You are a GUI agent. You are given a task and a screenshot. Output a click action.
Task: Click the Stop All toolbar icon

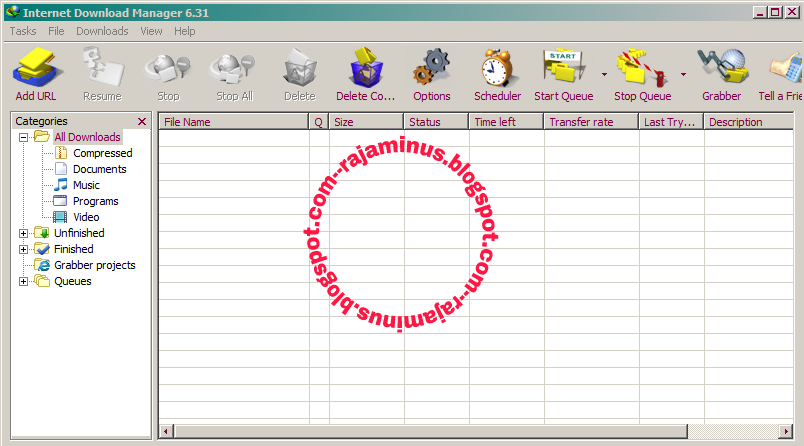[x=233, y=69]
